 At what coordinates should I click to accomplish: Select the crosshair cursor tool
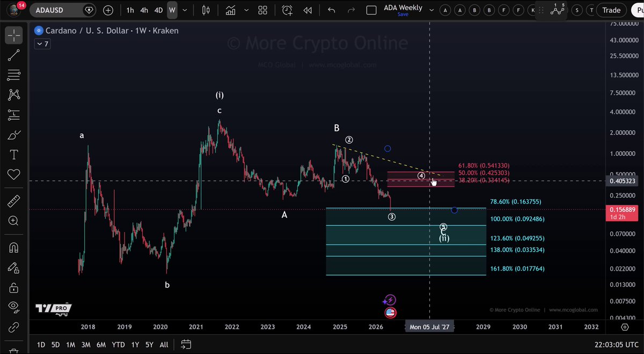click(13, 35)
